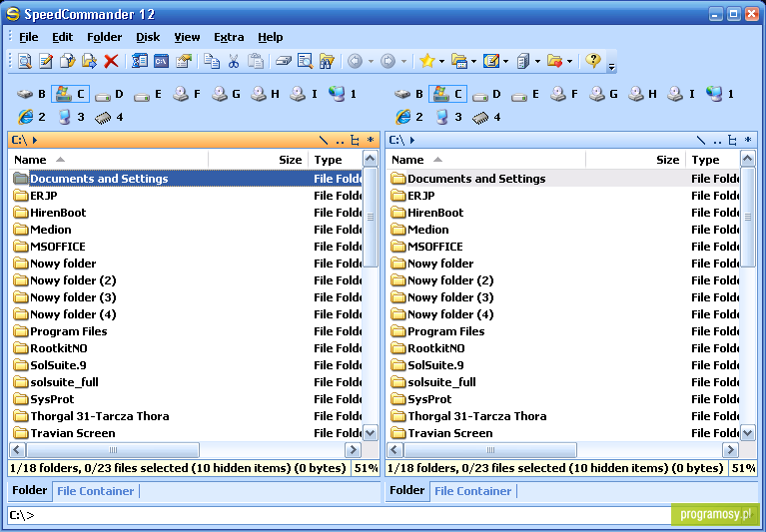The height and width of the screenshot is (532, 766).
Task: Click the asterisk icon in right panel header
Action: tap(748, 141)
